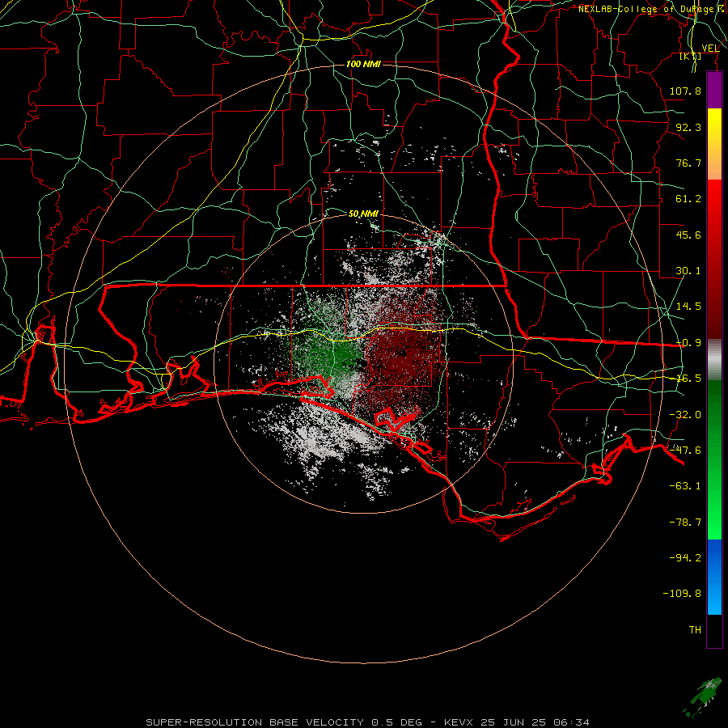Click the green logo in bottom-right corner
Viewport: 728px width, 728px height.
click(x=702, y=697)
